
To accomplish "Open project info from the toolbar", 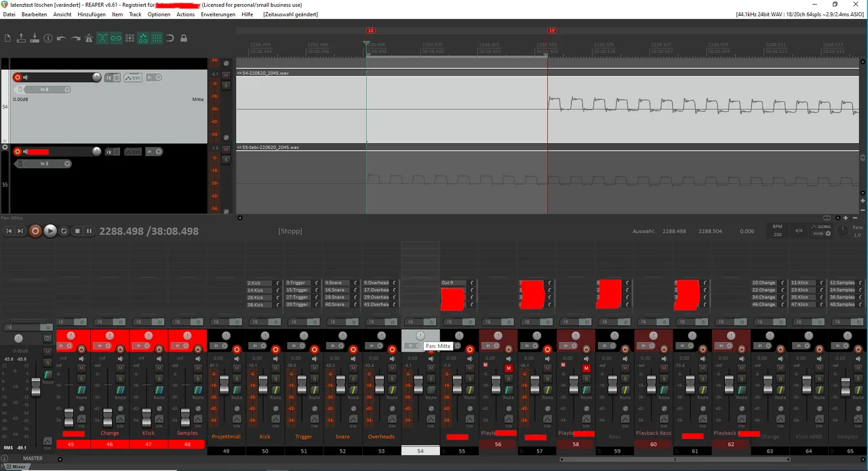I will coord(47,39).
